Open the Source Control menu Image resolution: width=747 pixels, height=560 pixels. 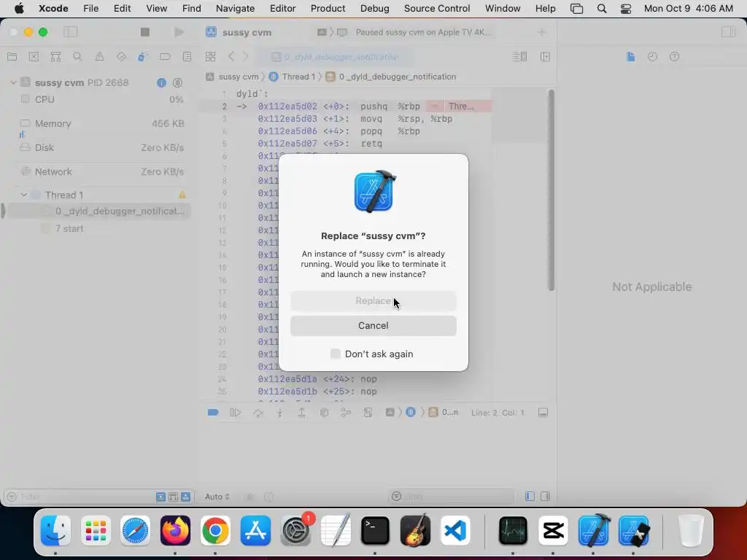tap(437, 9)
